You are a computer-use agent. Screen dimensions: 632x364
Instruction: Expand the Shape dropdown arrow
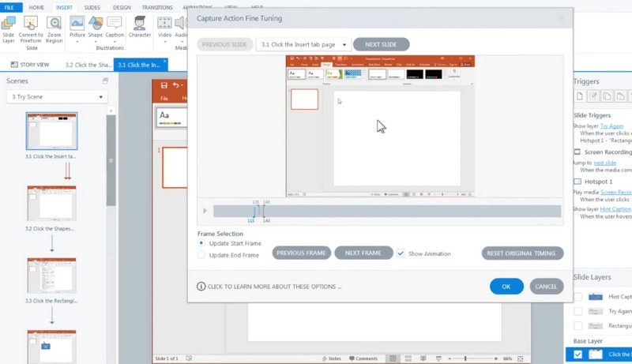pyautogui.click(x=96, y=42)
